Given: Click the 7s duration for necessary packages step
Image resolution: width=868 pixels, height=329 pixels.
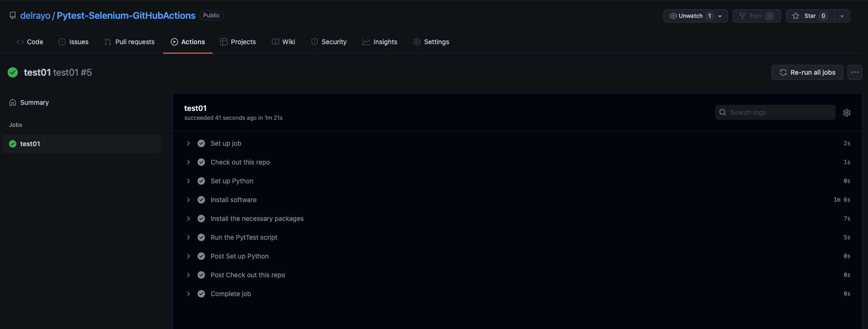Looking at the screenshot, I should coord(847,219).
